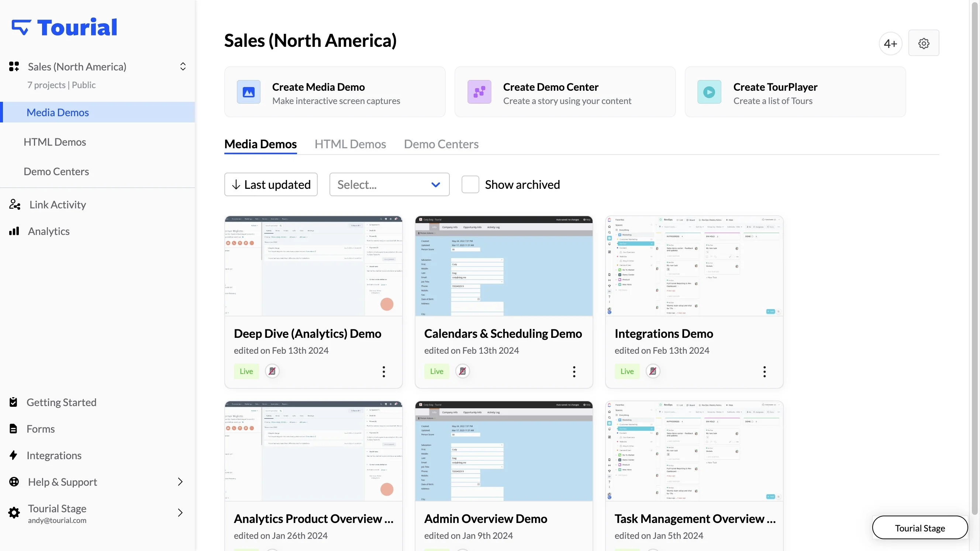This screenshot has width=980, height=551.
Task: Click the Tourial Stage gear icon in sidebar
Action: tap(14, 513)
